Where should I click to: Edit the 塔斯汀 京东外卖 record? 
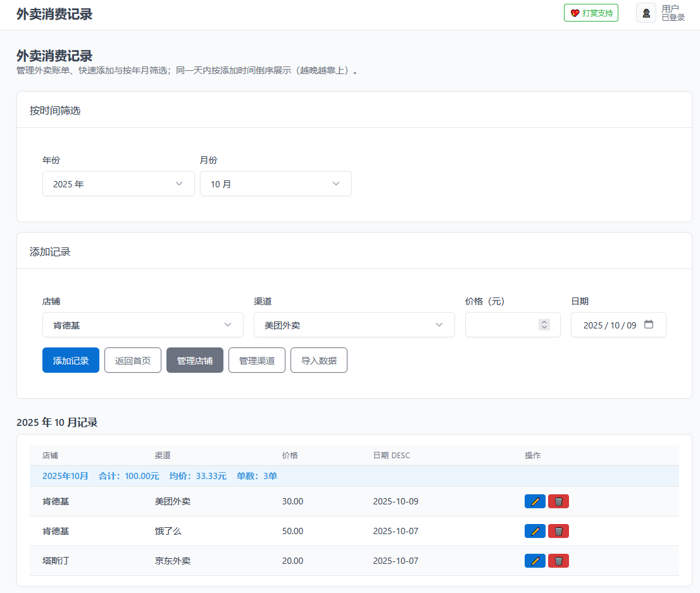(535, 561)
